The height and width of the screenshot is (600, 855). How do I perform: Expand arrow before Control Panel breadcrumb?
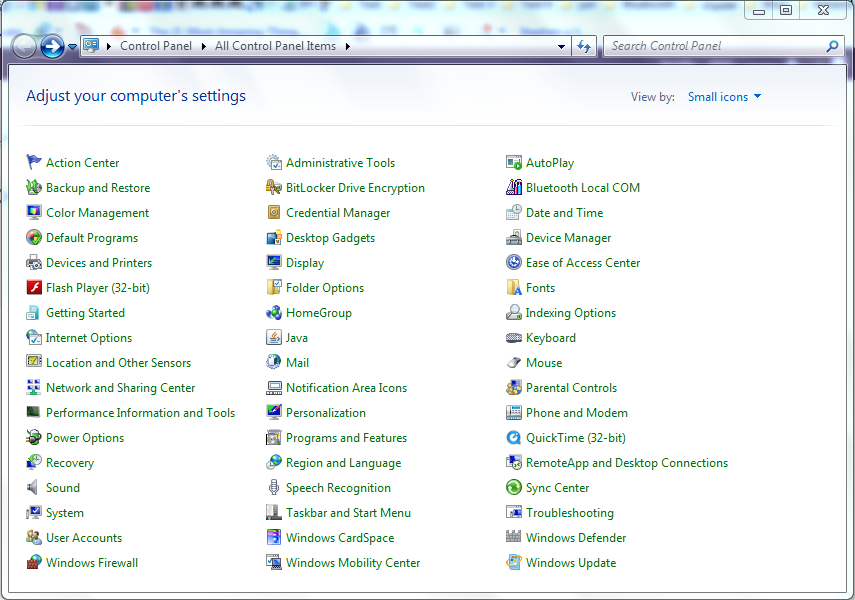tap(109, 46)
